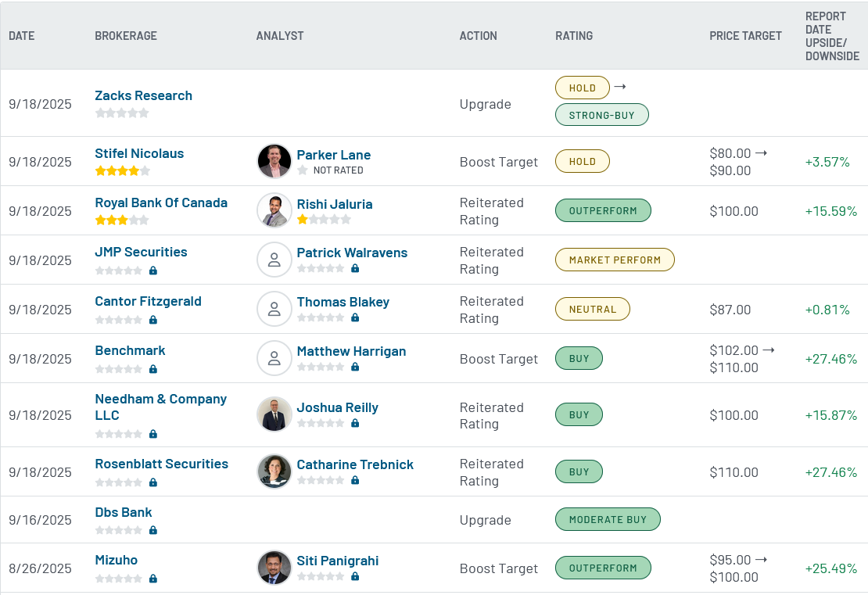This screenshot has height=595, width=868.
Task: Click Rishi Jaluria's profile photo
Action: pos(274,210)
